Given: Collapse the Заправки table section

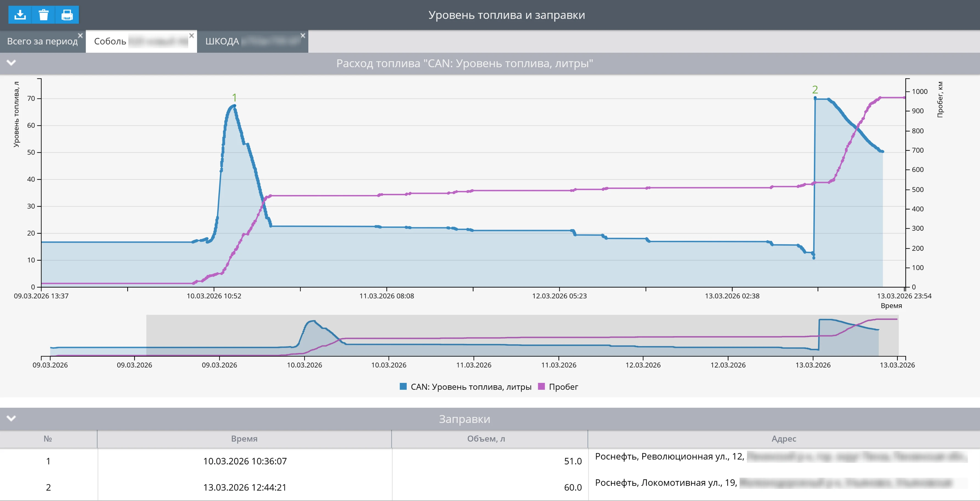Looking at the screenshot, I should tap(12, 419).
